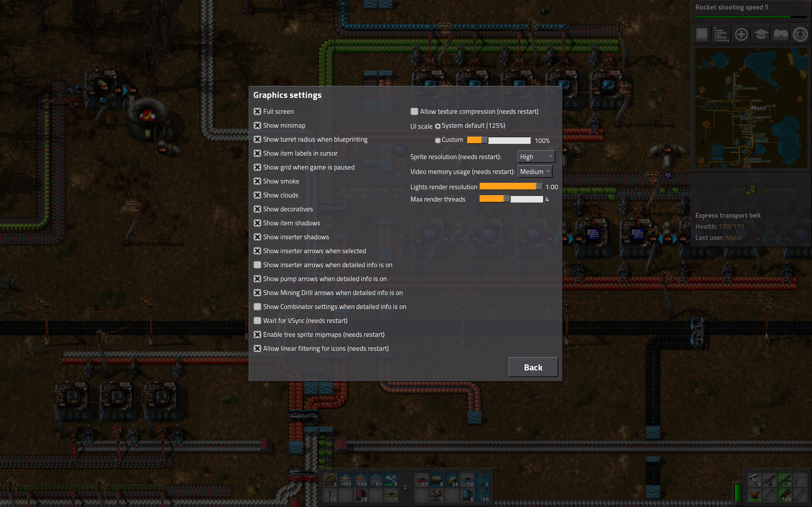
Task: Enable Show inserter arrows when detailed info
Action: pyautogui.click(x=257, y=265)
